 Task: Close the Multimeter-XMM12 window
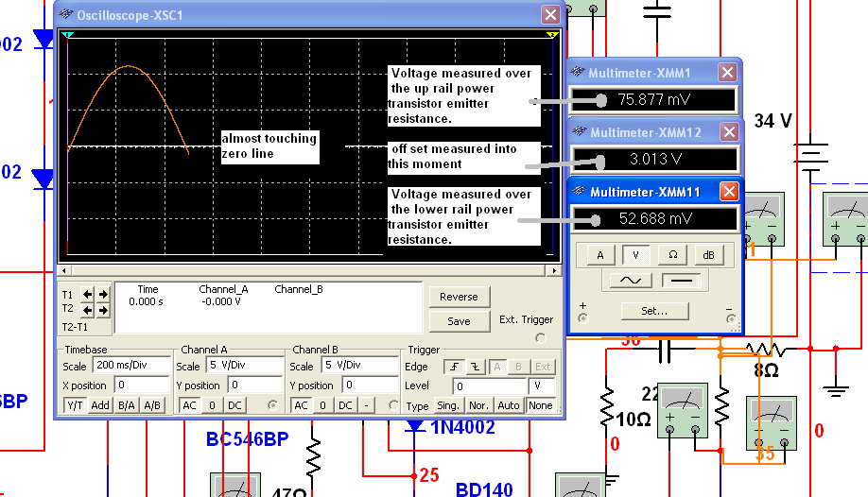(x=729, y=131)
